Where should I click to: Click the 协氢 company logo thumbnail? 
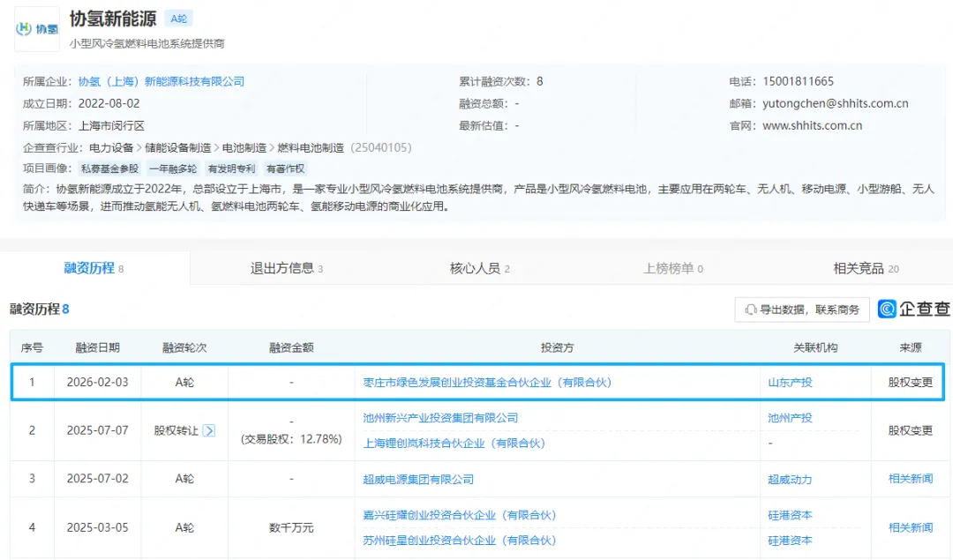click(x=37, y=29)
